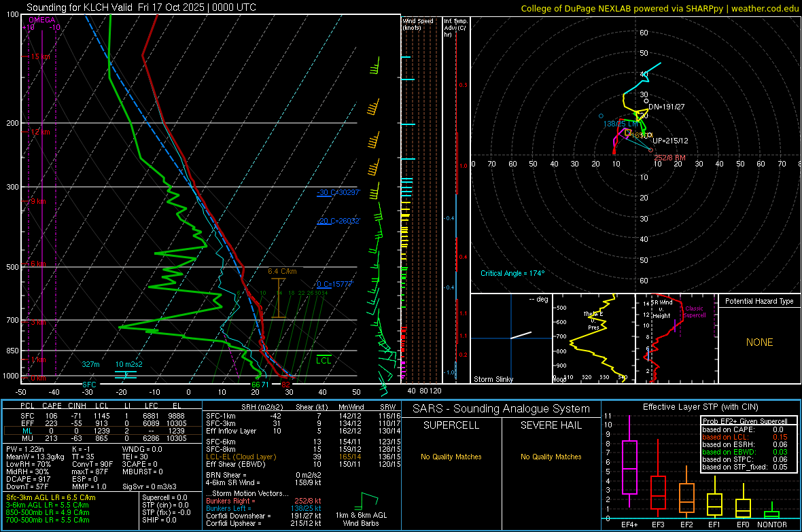Click 'Sfc-3km AGL LR = 6.5 C/km'
Screen dimensions: 802x532
pos(51,497)
